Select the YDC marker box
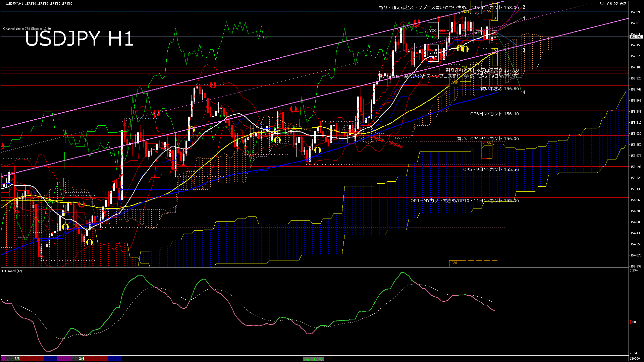This screenshot has width=644, height=362. [433, 30]
